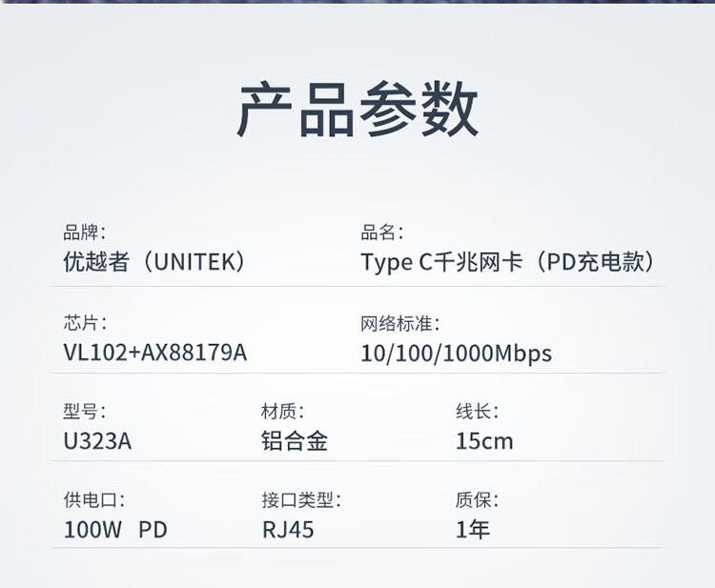Screen dimensions: 715x588
Task: Click the 产品参数 heading
Action: click(357, 110)
